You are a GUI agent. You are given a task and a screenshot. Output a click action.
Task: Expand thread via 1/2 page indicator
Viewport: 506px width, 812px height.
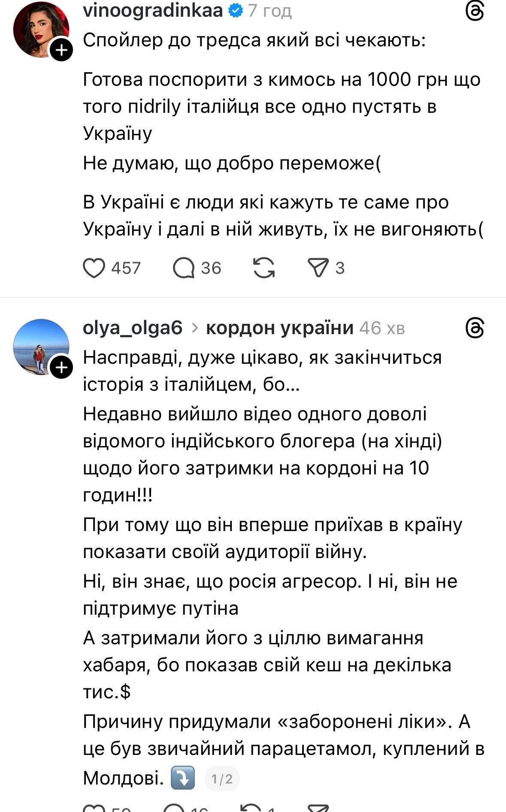(222, 779)
